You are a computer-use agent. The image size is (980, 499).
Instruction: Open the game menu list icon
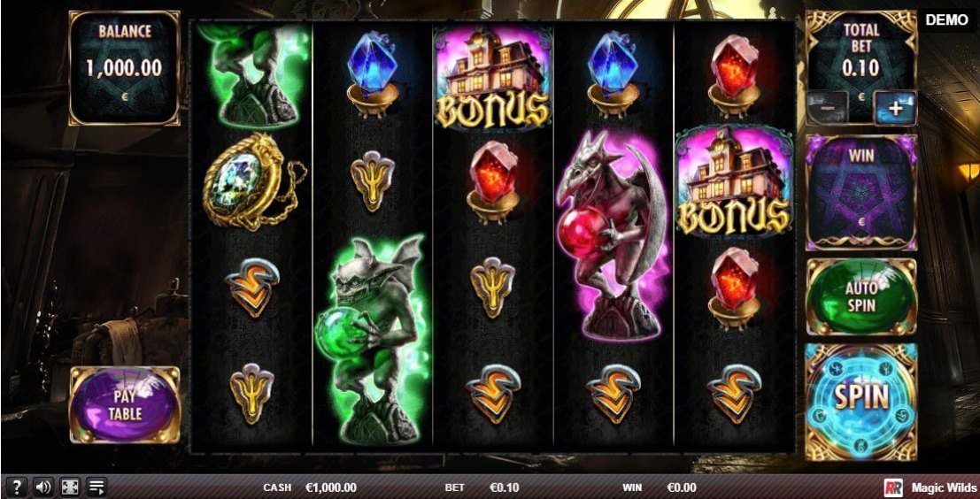pyautogui.click(x=96, y=487)
